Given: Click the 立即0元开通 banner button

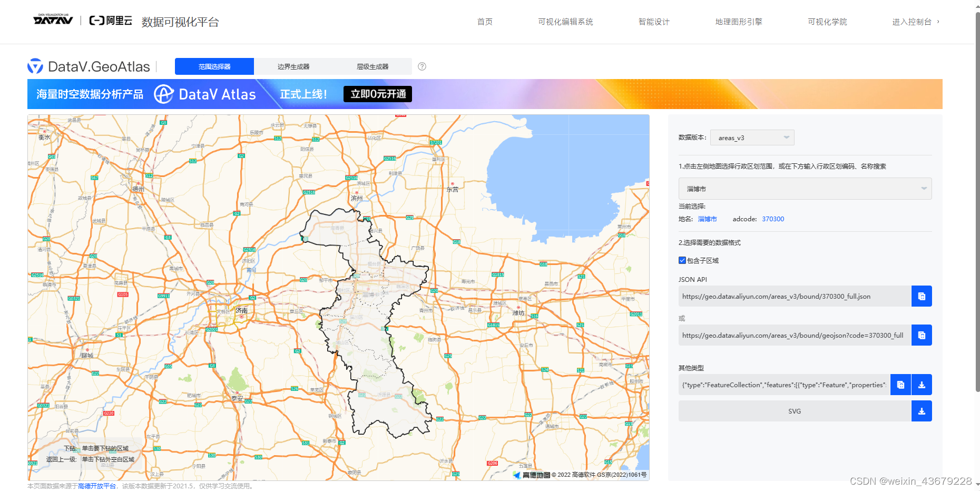Looking at the screenshot, I should (x=378, y=94).
